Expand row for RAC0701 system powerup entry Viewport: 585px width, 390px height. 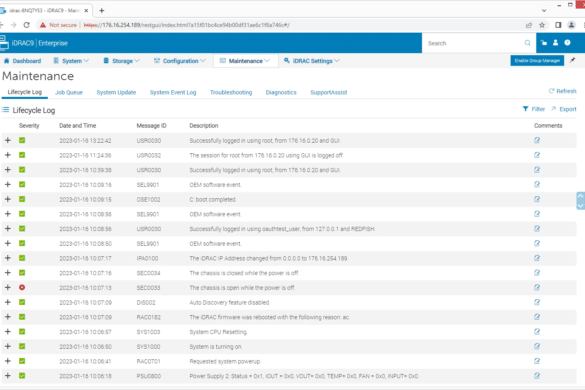[7, 361]
